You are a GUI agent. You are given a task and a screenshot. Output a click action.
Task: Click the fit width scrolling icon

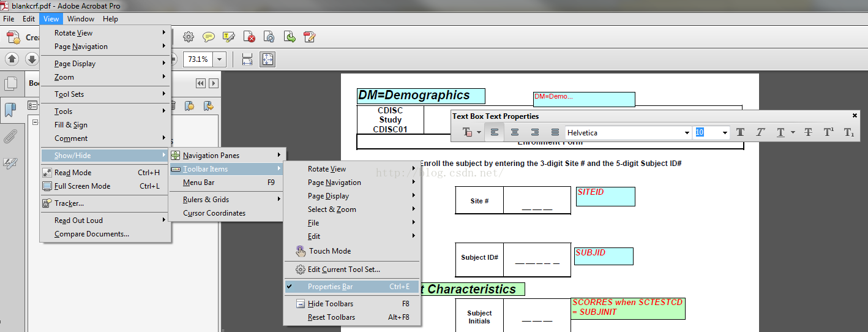click(x=247, y=59)
